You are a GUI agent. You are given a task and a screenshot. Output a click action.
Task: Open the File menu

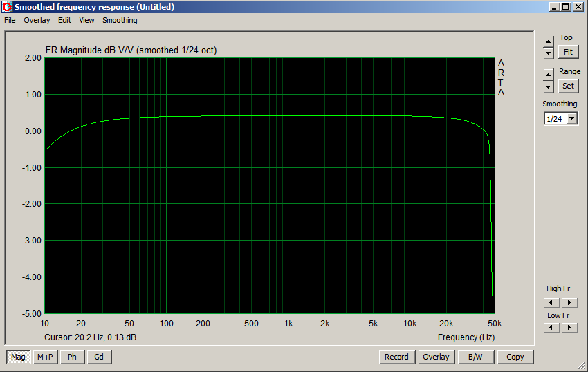click(10, 20)
